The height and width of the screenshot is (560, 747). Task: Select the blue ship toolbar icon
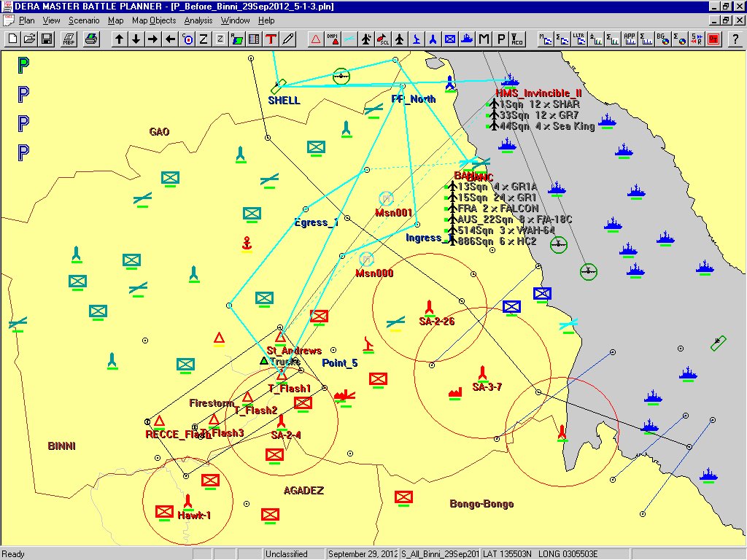pos(467,39)
